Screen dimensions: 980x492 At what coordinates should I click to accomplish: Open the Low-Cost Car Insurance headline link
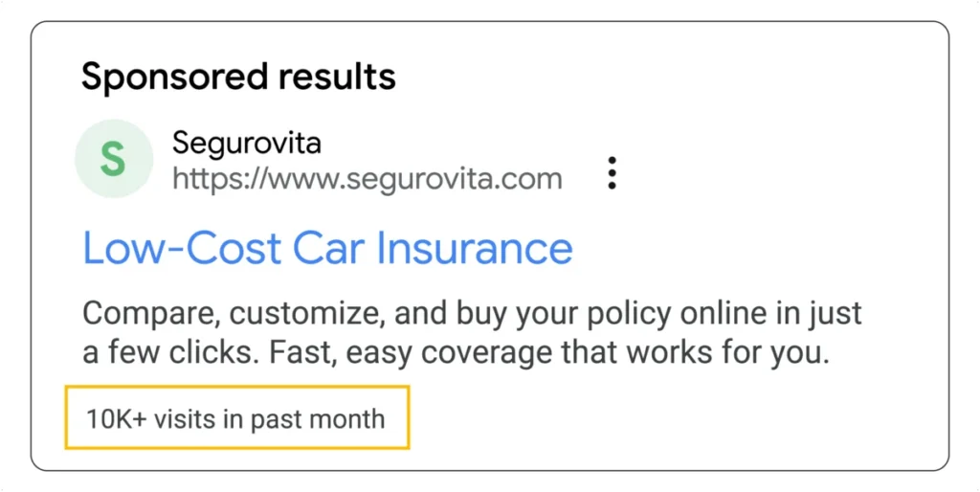pos(327,248)
